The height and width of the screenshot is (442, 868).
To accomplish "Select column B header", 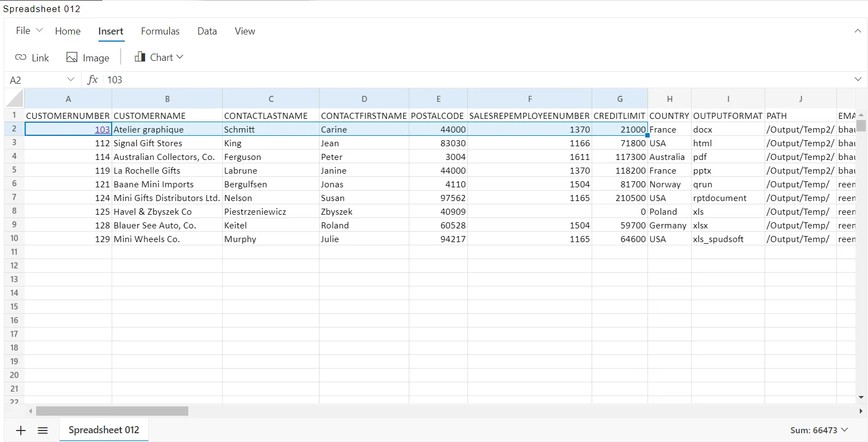I will pos(167,99).
